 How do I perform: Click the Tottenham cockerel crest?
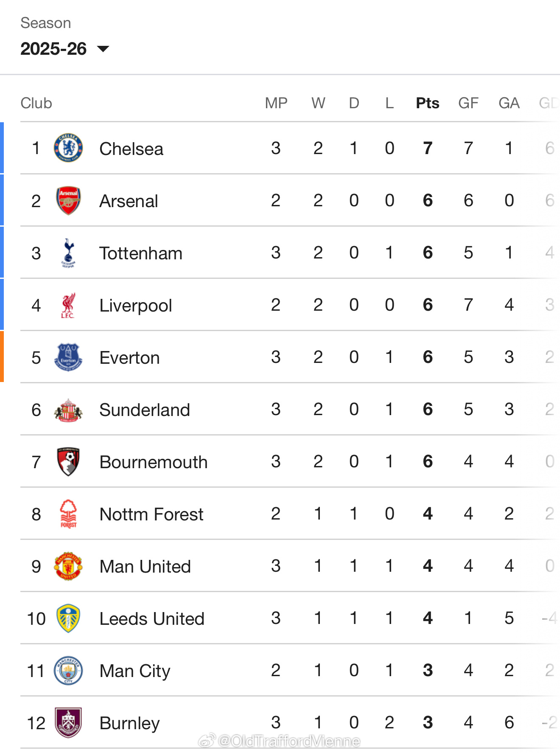click(x=68, y=253)
